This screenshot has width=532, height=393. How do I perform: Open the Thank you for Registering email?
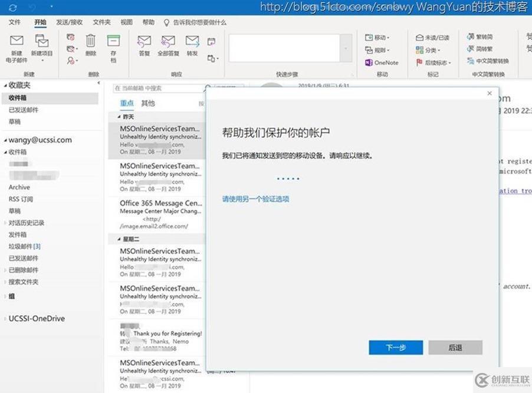click(x=157, y=337)
